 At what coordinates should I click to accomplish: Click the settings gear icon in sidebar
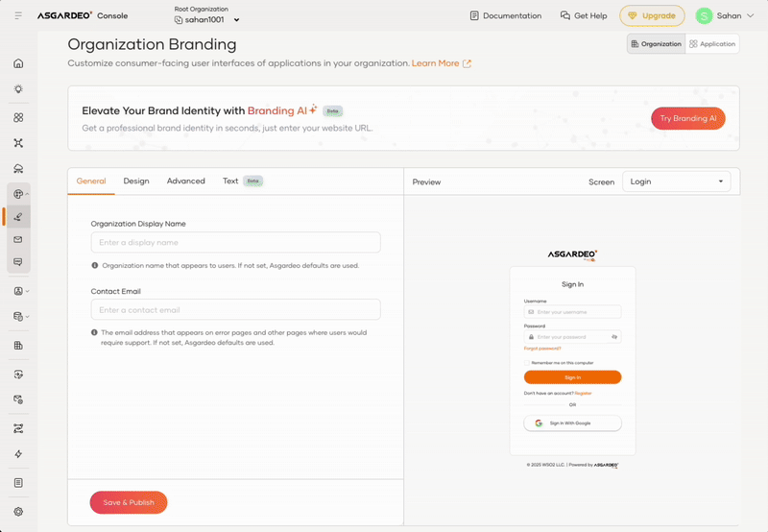coord(18,512)
